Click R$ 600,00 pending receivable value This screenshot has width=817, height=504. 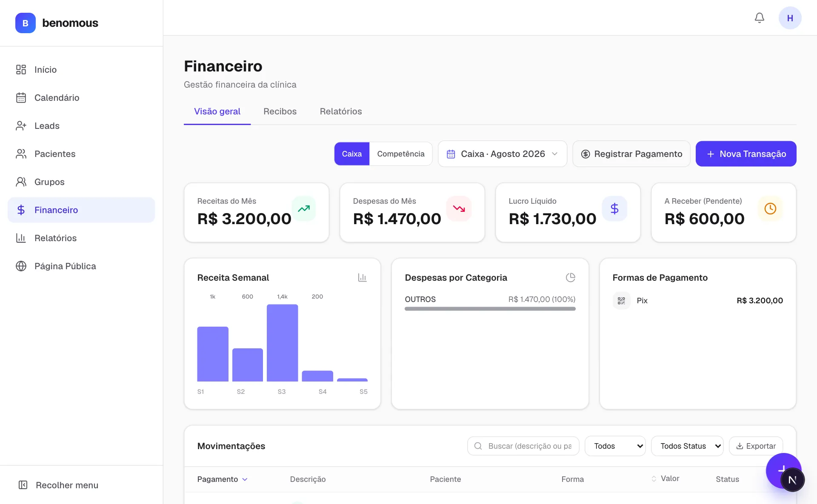coord(705,219)
